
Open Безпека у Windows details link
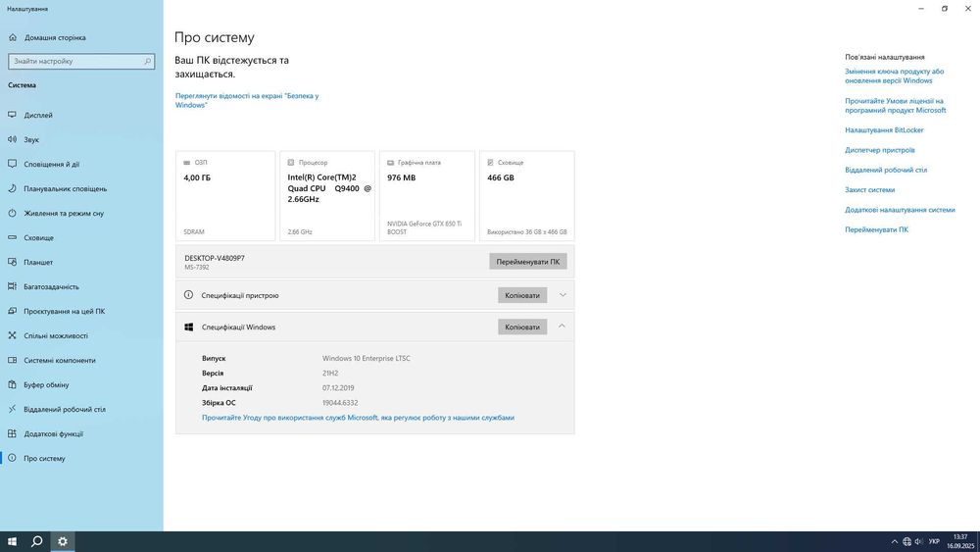[247, 100]
